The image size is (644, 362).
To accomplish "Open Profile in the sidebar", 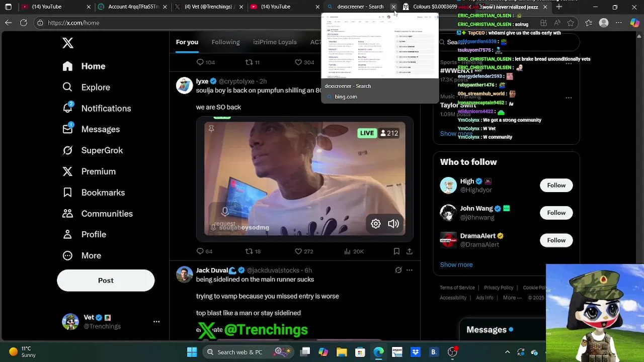I will point(85,234).
